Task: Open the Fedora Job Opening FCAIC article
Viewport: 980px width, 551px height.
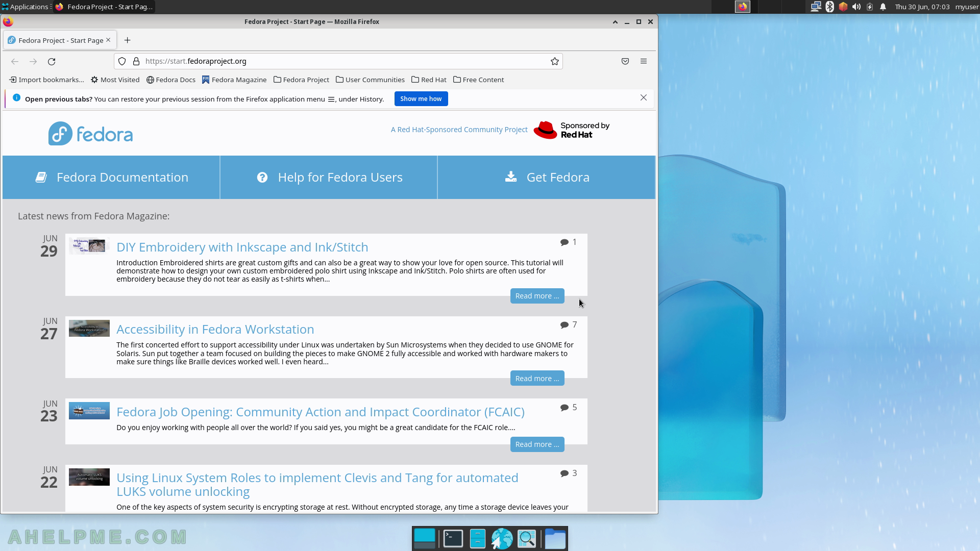Action: (x=320, y=412)
